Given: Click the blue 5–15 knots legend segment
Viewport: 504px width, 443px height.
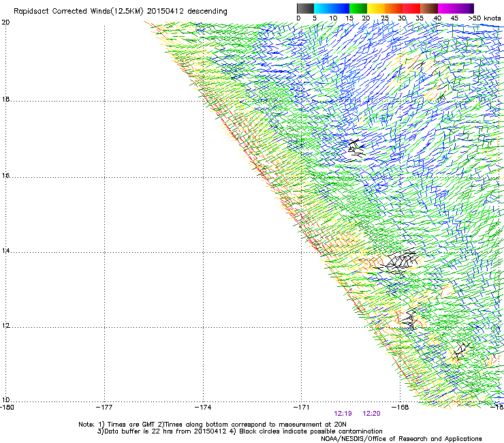Looking at the screenshot, I should pos(332,8).
